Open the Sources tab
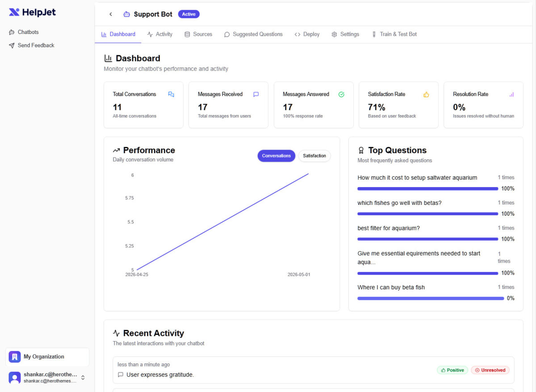Image resolution: width=536 pixels, height=392 pixels. pyautogui.click(x=198, y=34)
